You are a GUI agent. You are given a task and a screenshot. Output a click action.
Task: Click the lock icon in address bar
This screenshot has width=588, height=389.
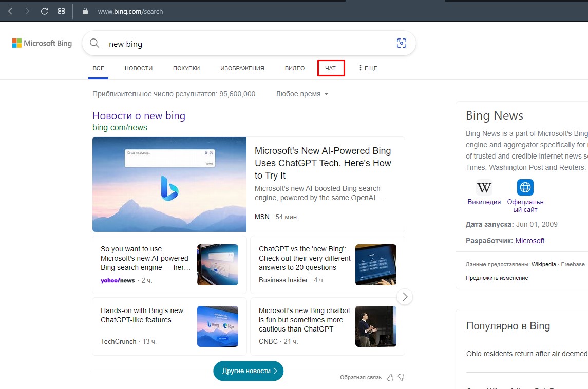tap(85, 11)
